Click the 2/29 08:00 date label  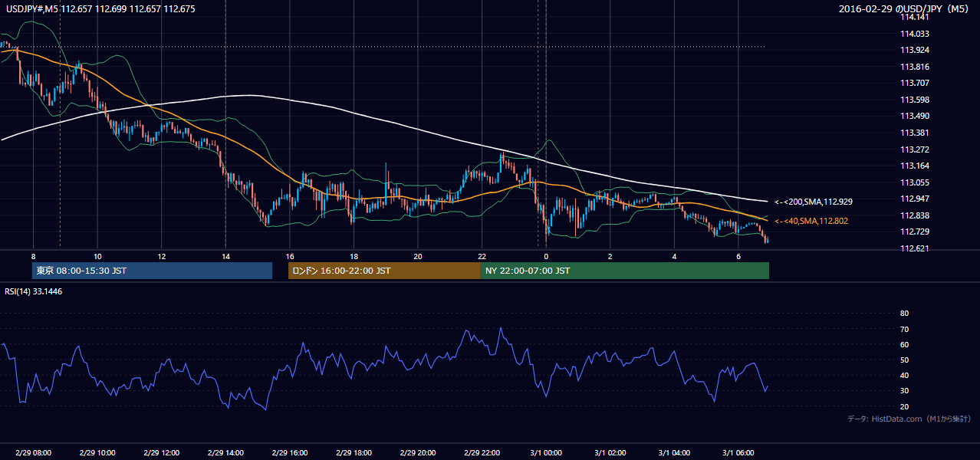(x=33, y=453)
